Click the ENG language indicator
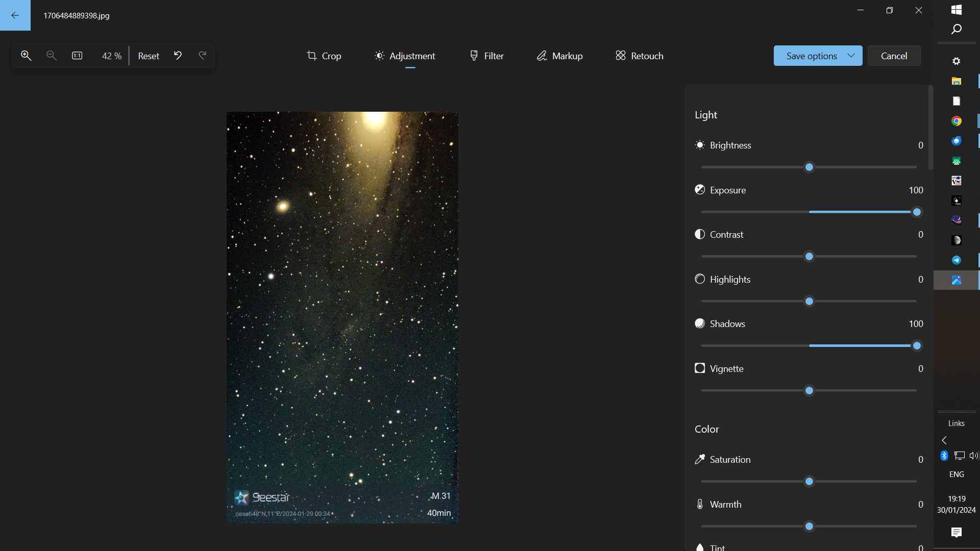This screenshot has height=551, width=980. click(957, 474)
